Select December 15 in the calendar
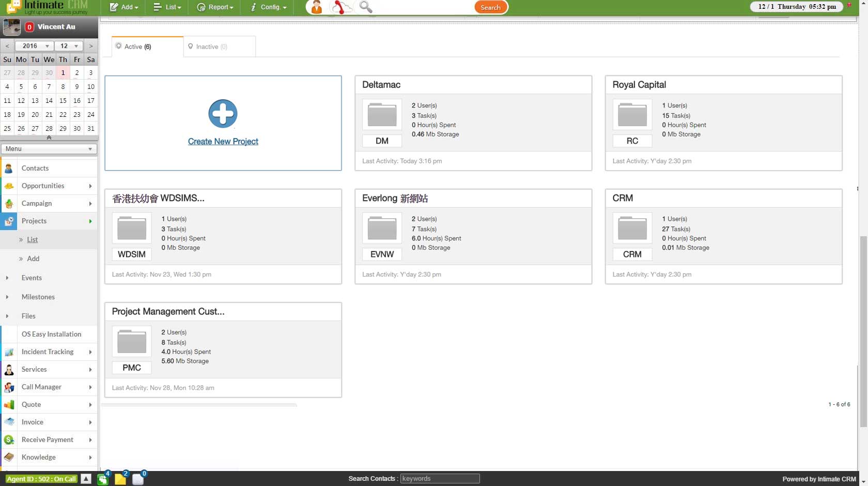The height and width of the screenshot is (486, 868). click(x=63, y=101)
